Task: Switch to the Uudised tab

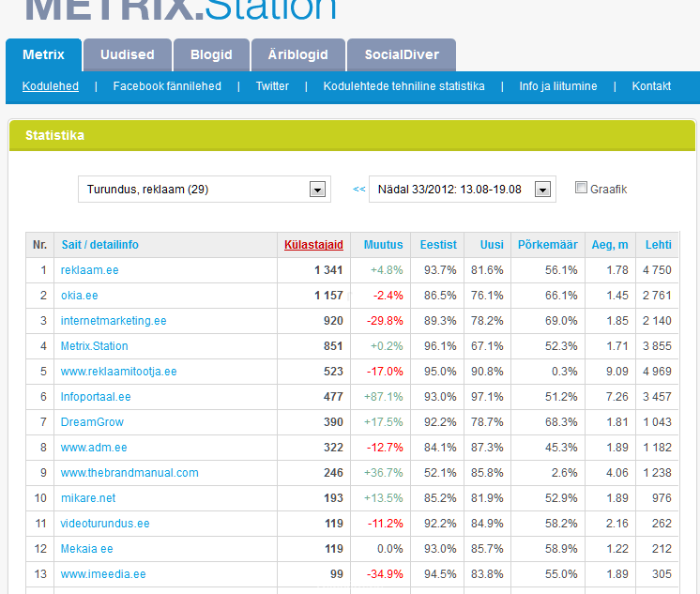Action: coord(128,55)
